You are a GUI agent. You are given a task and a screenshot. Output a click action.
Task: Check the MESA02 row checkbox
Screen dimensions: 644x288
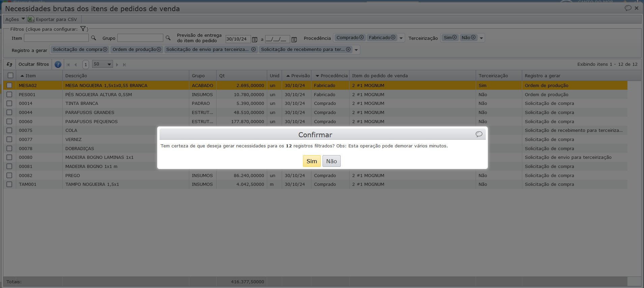coord(9,85)
